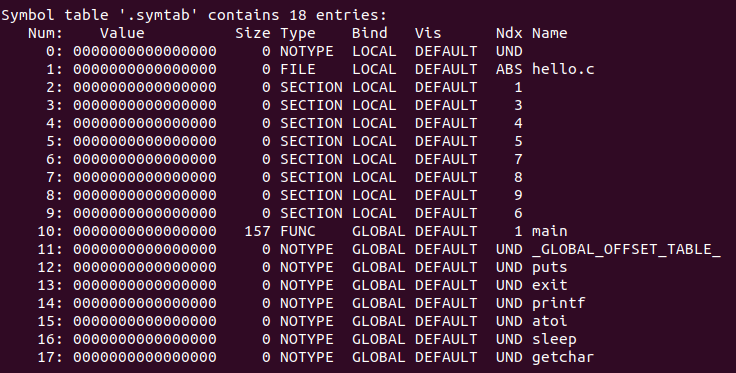Screen dimensions: 736x373
Task: Select the 'main' symbol name
Action: tap(549, 231)
